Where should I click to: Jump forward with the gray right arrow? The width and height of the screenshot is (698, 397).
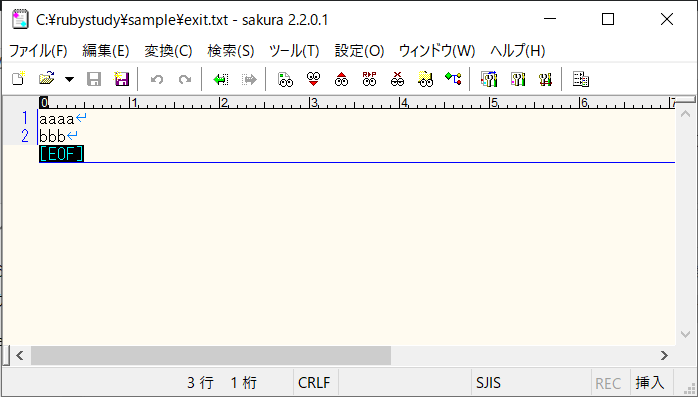[249, 79]
